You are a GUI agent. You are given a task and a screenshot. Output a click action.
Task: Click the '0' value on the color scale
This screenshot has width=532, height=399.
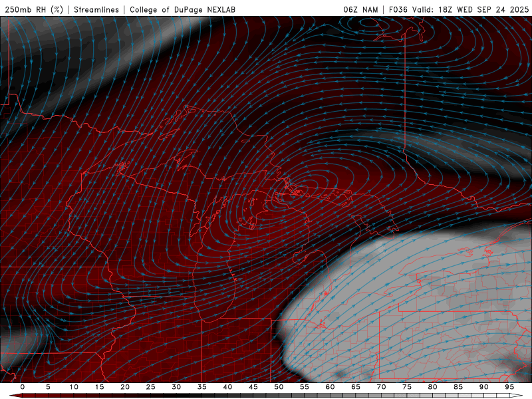click(23, 387)
